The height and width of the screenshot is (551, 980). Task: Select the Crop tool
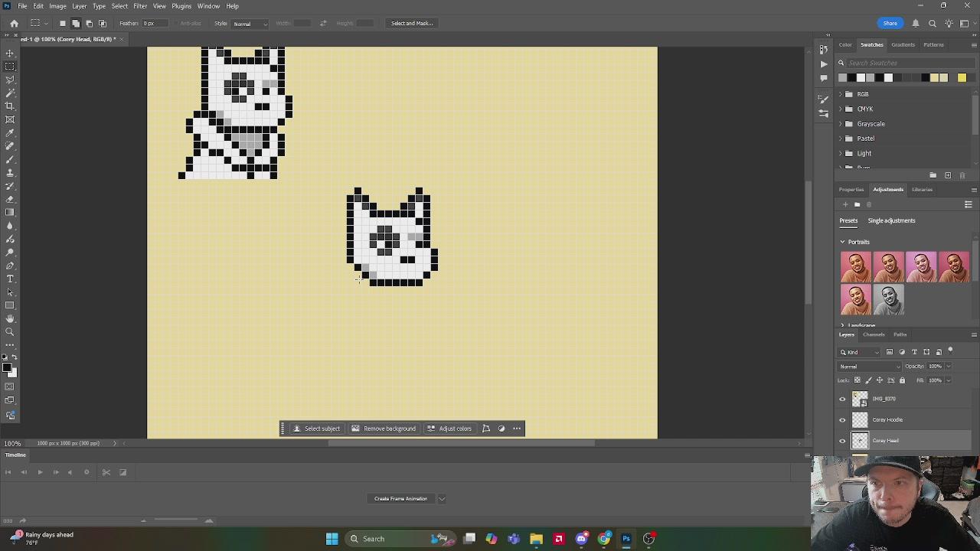10,106
